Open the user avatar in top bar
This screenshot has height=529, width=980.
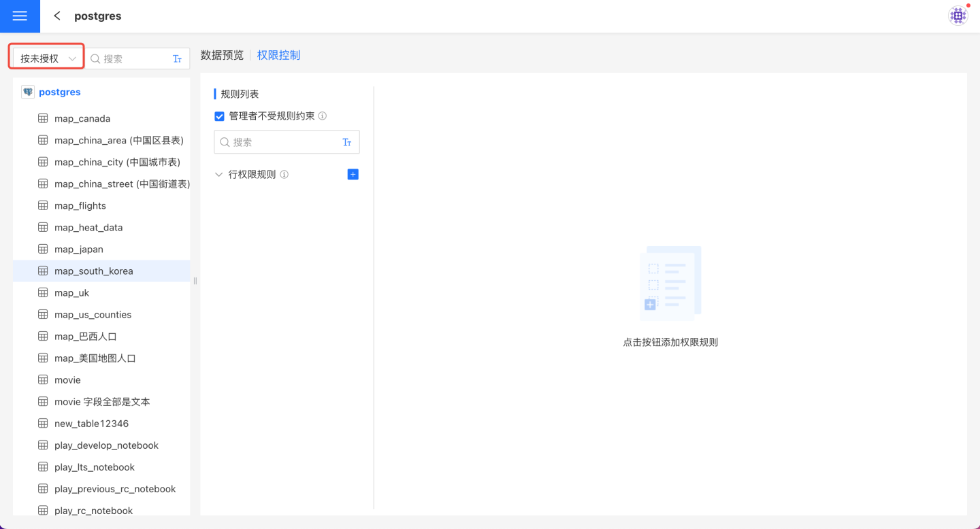[958, 16]
